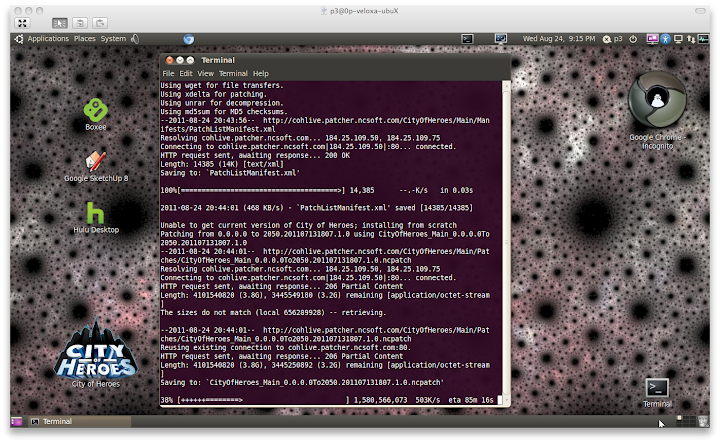Click the network up-down arrows icon

[691, 39]
